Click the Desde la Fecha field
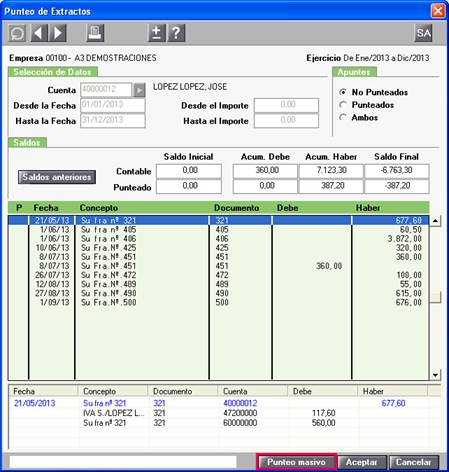Image resolution: width=449 pixels, height=472 pixels. (x=113, y=105)
